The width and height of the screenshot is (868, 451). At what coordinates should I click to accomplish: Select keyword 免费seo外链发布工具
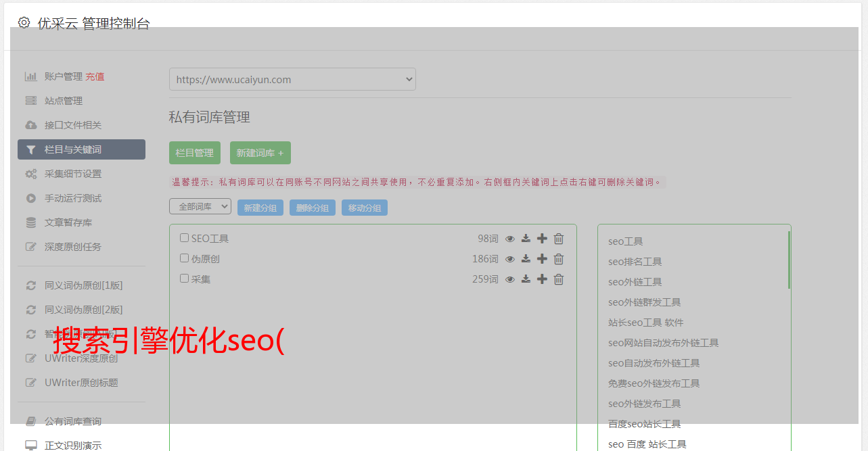[x=654, y=383]
